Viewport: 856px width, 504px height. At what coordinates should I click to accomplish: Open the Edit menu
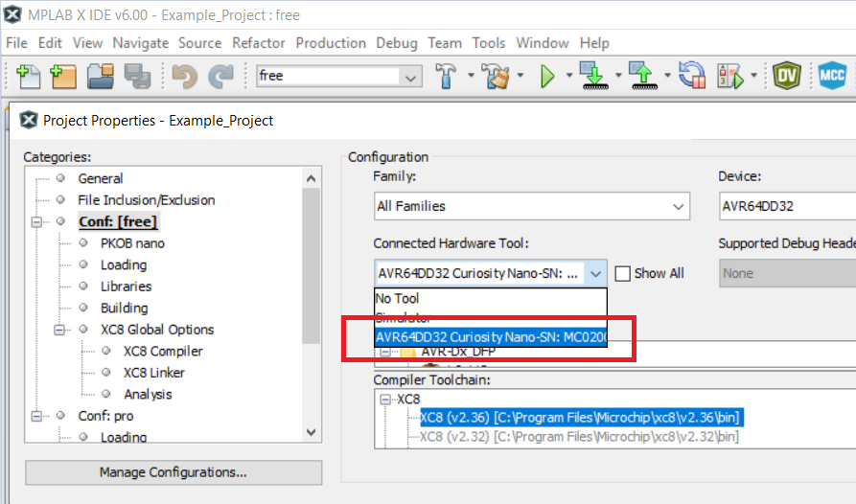(50, 43)
